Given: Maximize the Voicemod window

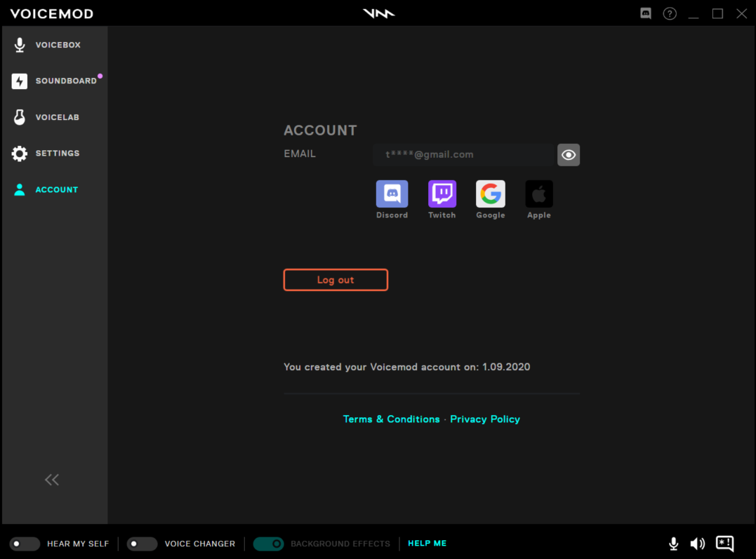Looking at the screenshot, I should pyautogui.click(x=717, y=13).
